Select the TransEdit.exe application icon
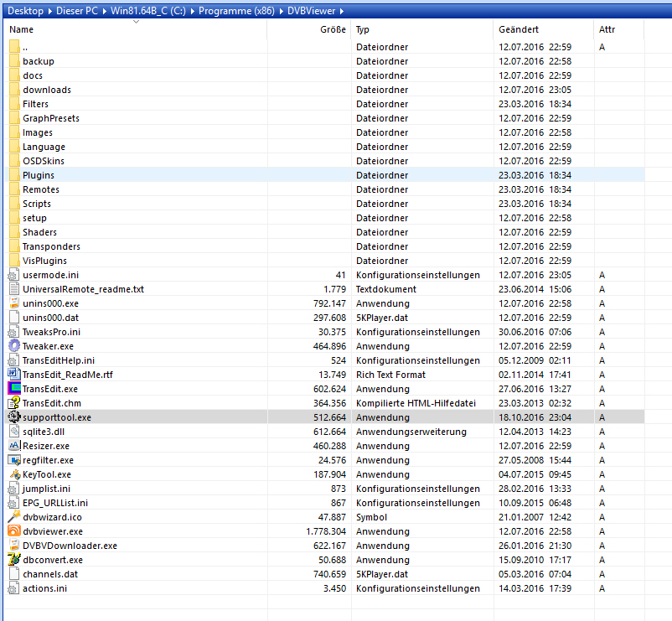This screenshot has height=621, width=672. [13, 389]
